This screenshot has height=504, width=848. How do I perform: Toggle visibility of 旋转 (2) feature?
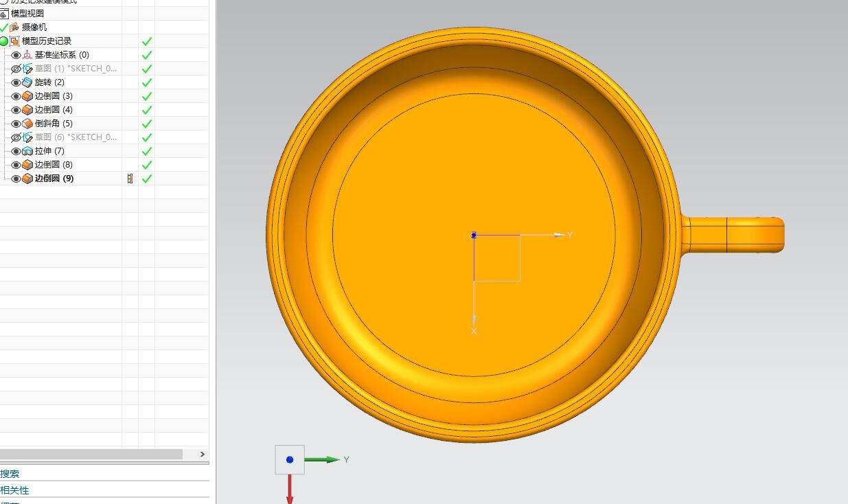coord(16,82)
